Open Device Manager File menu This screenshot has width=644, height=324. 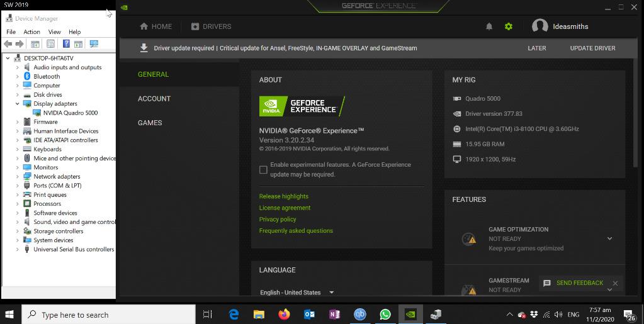pos(11,31)
